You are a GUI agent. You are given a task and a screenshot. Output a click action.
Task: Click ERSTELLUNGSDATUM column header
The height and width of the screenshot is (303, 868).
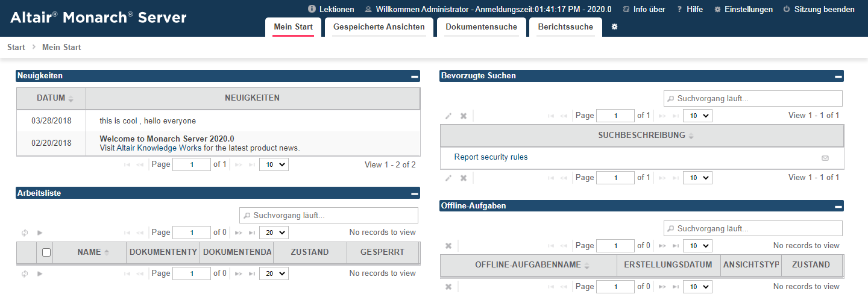pos(668,265)
